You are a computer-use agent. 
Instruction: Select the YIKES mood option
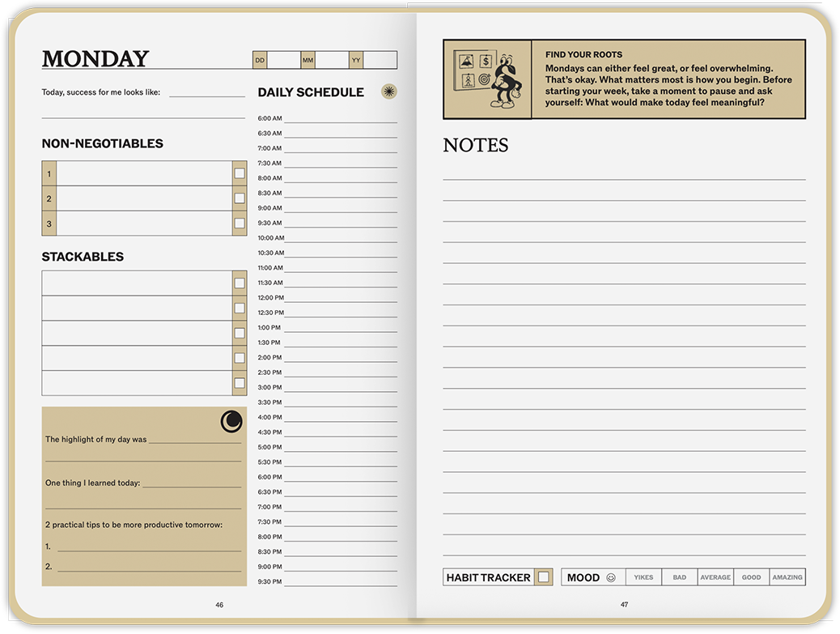[643, 577]
